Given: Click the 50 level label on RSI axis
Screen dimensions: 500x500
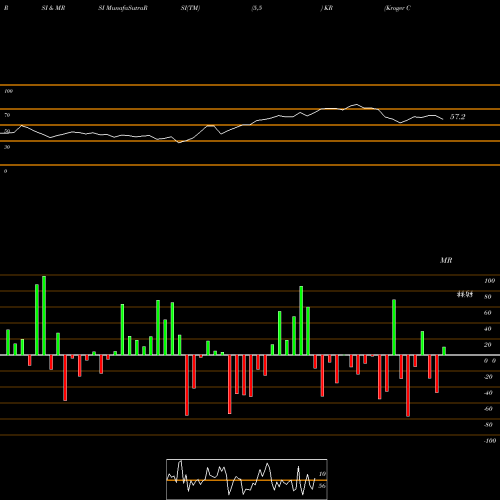Looking at the screenshot, I should tap(7, 131).
